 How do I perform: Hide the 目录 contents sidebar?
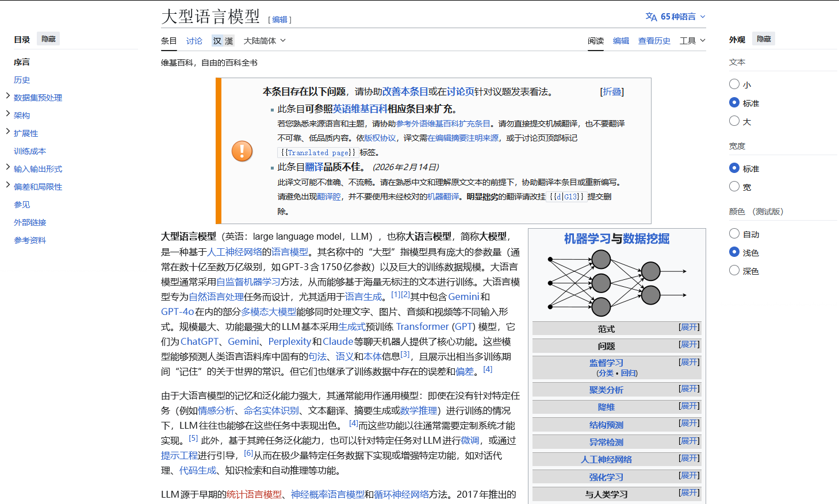[48, 39]
